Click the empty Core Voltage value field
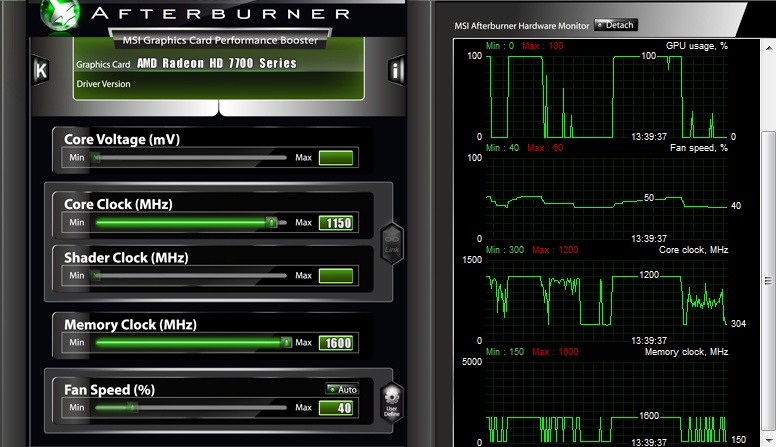This screenshot has width=776, height=447. (336, 158)
